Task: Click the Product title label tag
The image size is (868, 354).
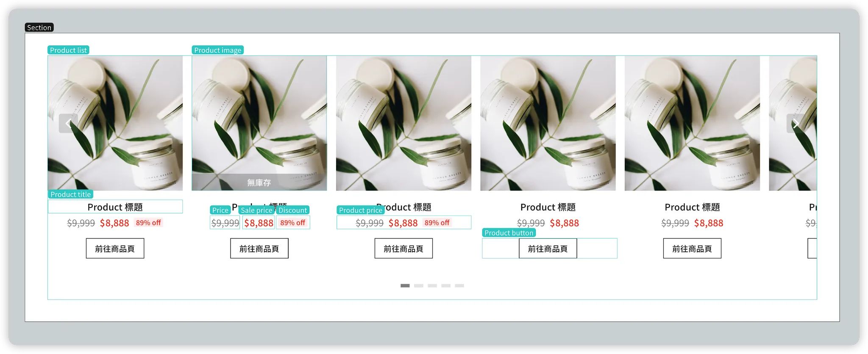Action: pyautogui.click(x=70, y=194)
